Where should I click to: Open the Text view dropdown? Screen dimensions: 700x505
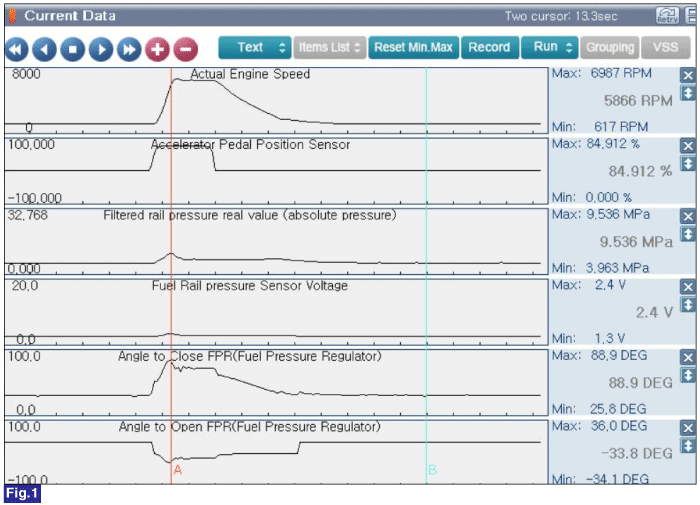255,47
